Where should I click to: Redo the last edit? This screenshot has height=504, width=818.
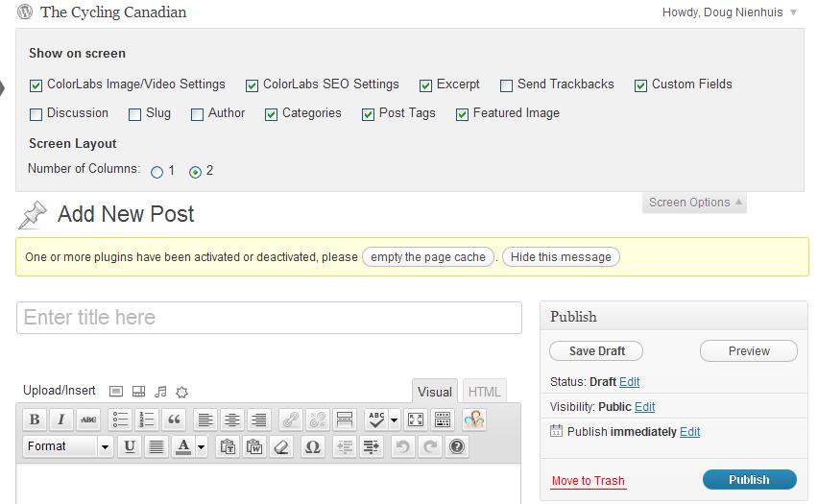tap(430, 446)
